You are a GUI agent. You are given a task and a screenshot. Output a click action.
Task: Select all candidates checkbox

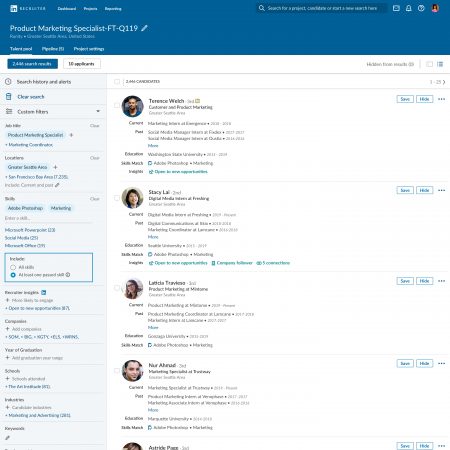tap(117, 82)
